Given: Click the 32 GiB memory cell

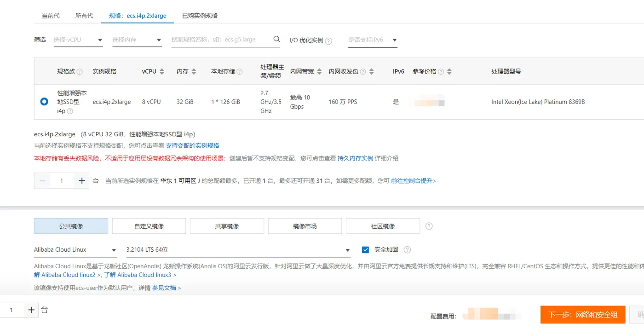Looking at the screenshot, I should coord(185,102).
